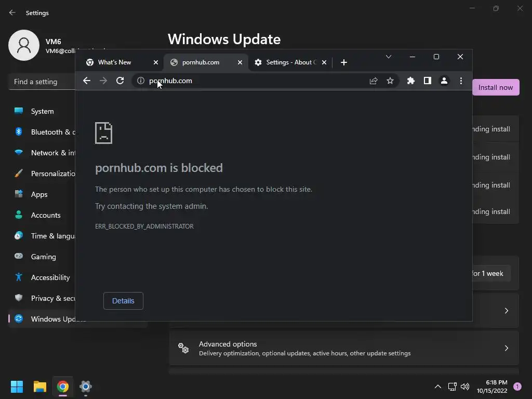Open Advanced options update settings
532x399 pixels.
(x=344, y=349)
